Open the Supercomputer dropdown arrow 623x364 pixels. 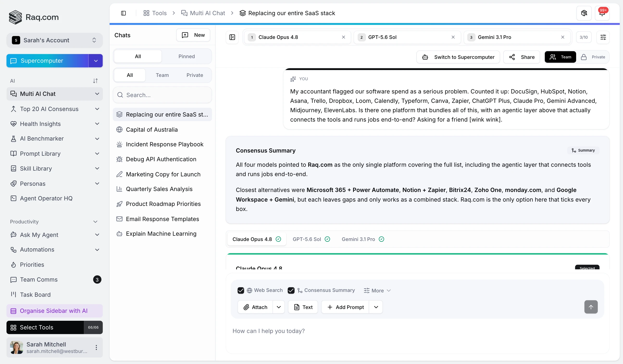pos(96,61)
